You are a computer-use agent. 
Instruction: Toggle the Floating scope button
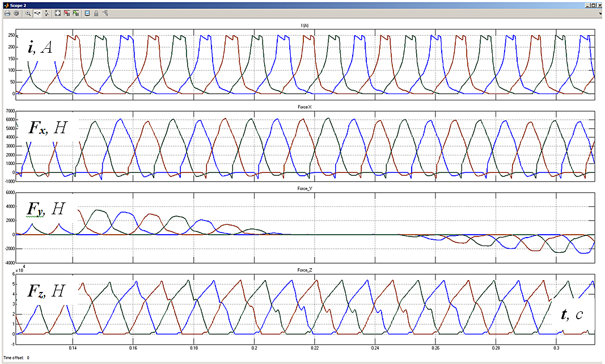[x=87, y=13]
